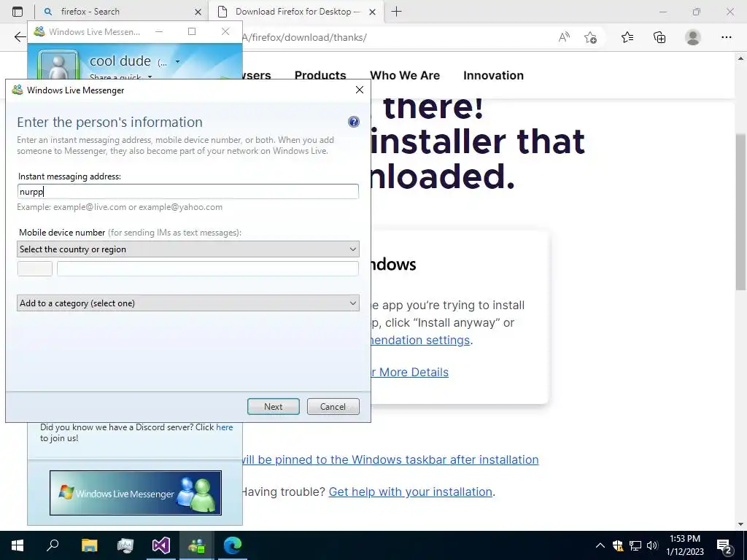Open the taskbar app beside File Explorer
The image size is (747, 560).
point(125,545)
